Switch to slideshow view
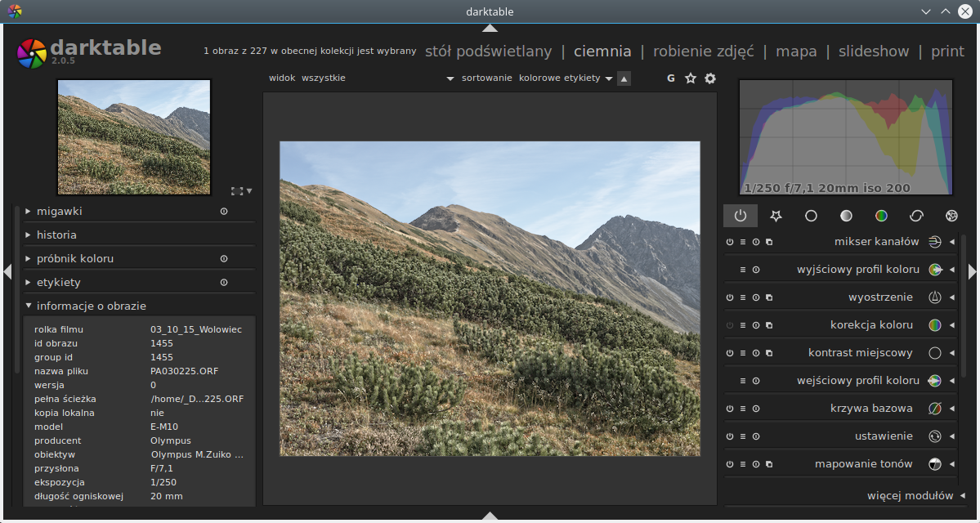The height and width of the screenshot is (523, 980). 874,51
